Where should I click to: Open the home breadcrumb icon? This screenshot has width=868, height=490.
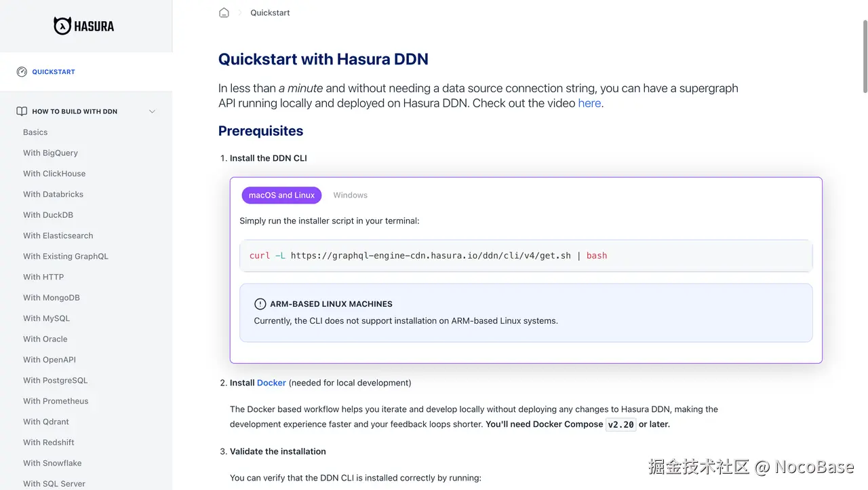click(x=224, y=12)
